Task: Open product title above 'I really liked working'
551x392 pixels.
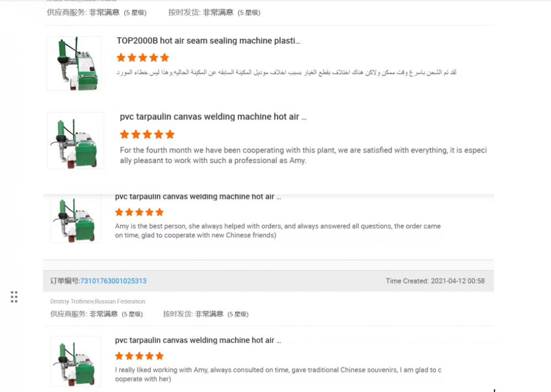Action: click(198, 340)
